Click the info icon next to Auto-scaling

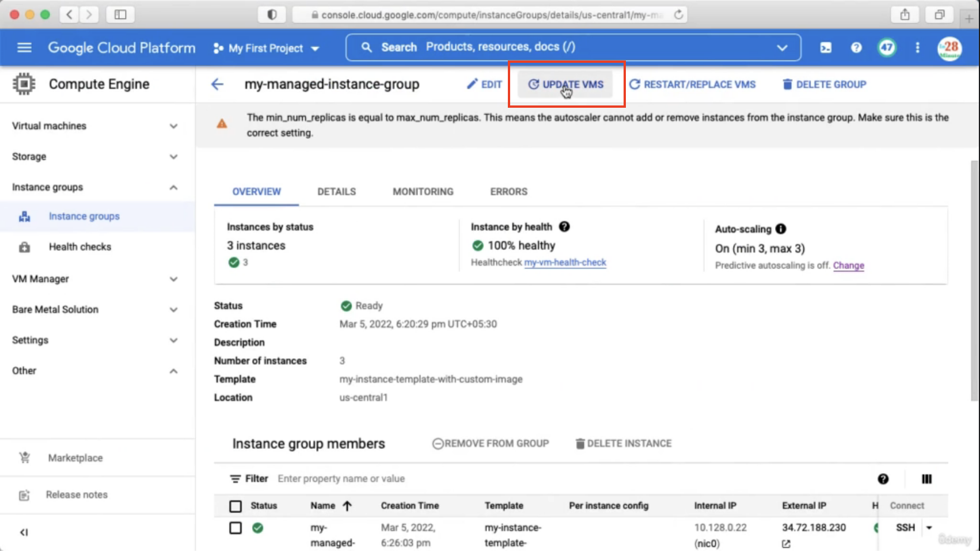[781, 229]
